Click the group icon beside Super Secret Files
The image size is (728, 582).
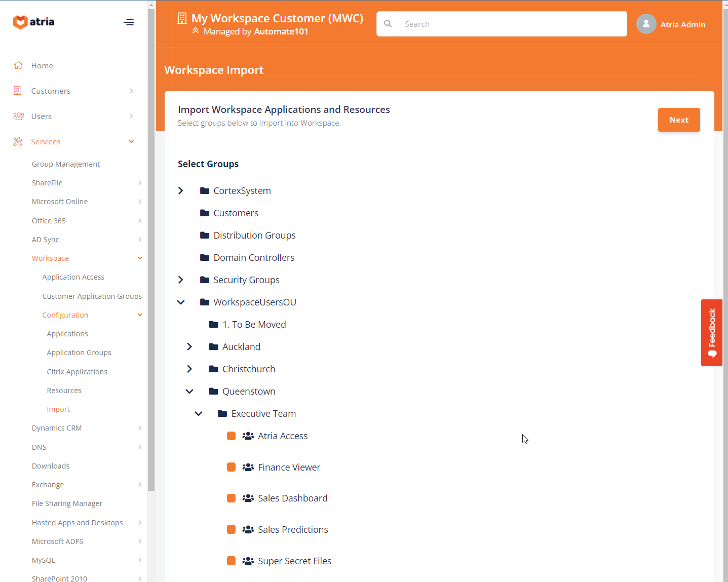pyautogui.click(x=248, y=561)
